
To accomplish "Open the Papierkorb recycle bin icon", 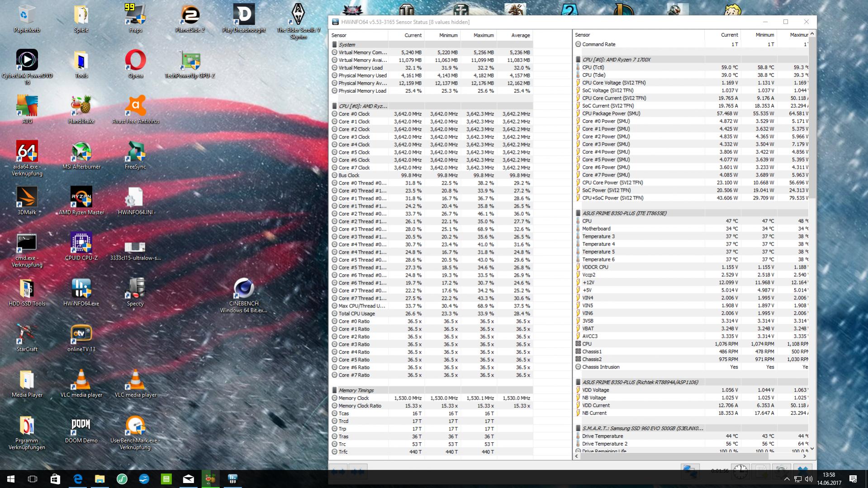I will pos(27,19).
